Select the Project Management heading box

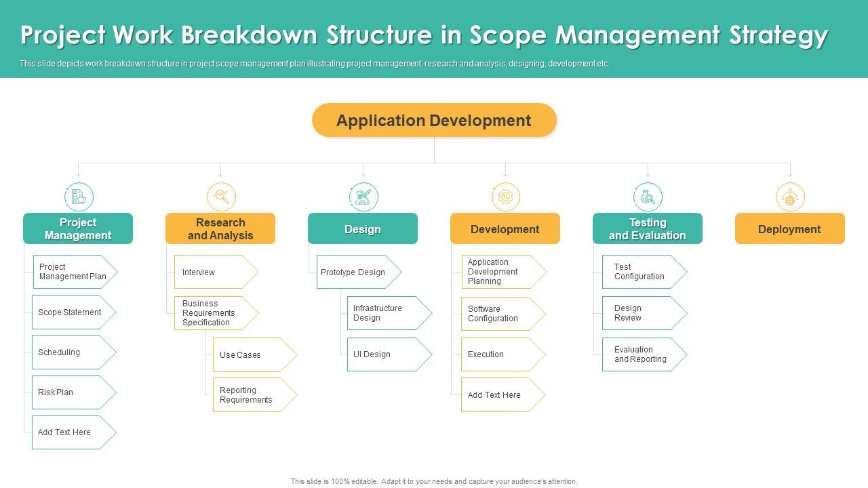tap(78, 229)
